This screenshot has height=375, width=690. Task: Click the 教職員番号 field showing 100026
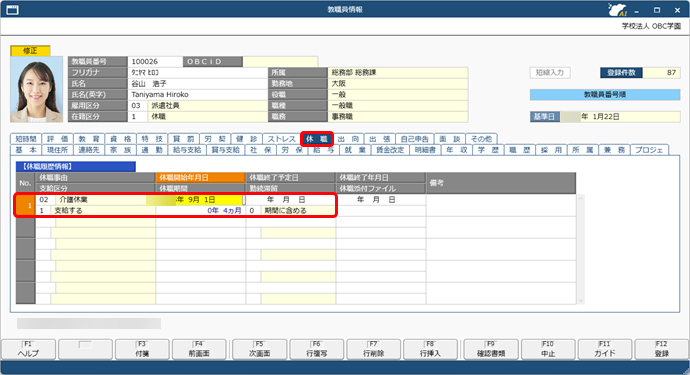[155, 62]
